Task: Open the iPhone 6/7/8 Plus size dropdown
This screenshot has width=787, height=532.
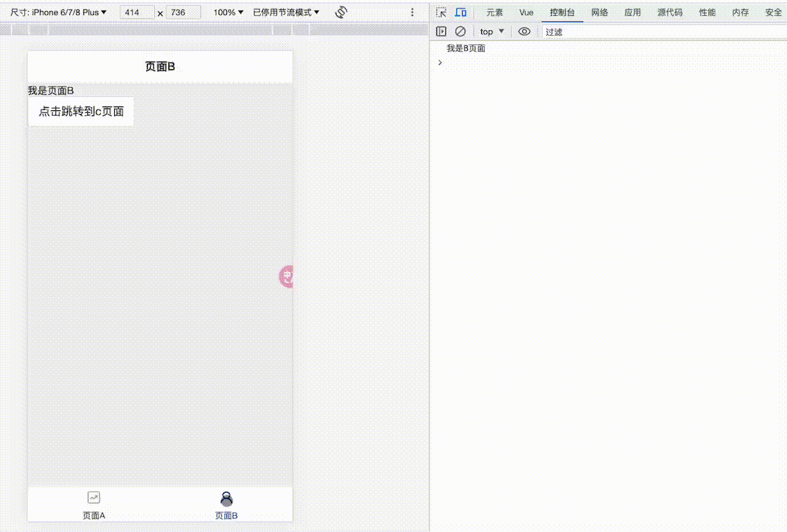Action: (58, 12)
